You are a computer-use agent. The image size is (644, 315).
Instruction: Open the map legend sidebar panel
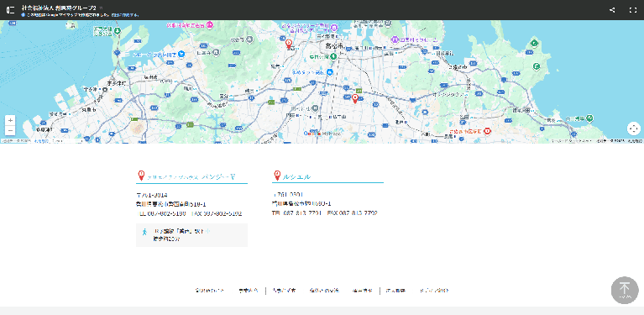(11, 10)
